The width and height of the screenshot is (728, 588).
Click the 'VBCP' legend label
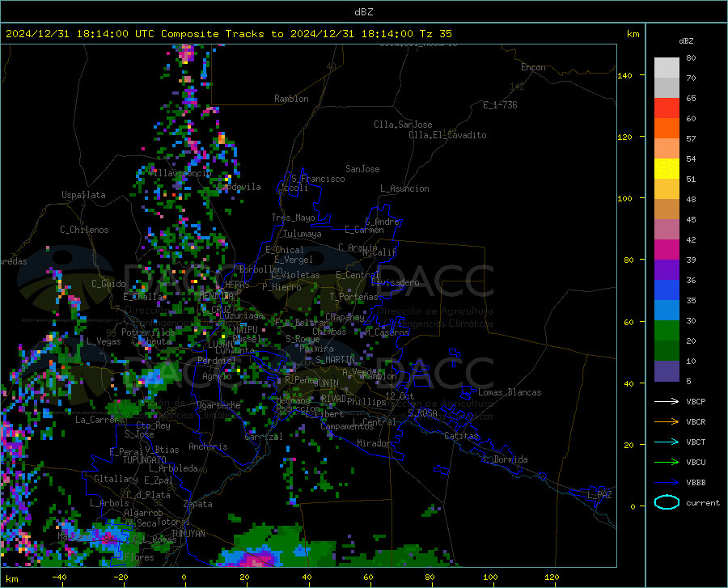[x=696, y=401]
